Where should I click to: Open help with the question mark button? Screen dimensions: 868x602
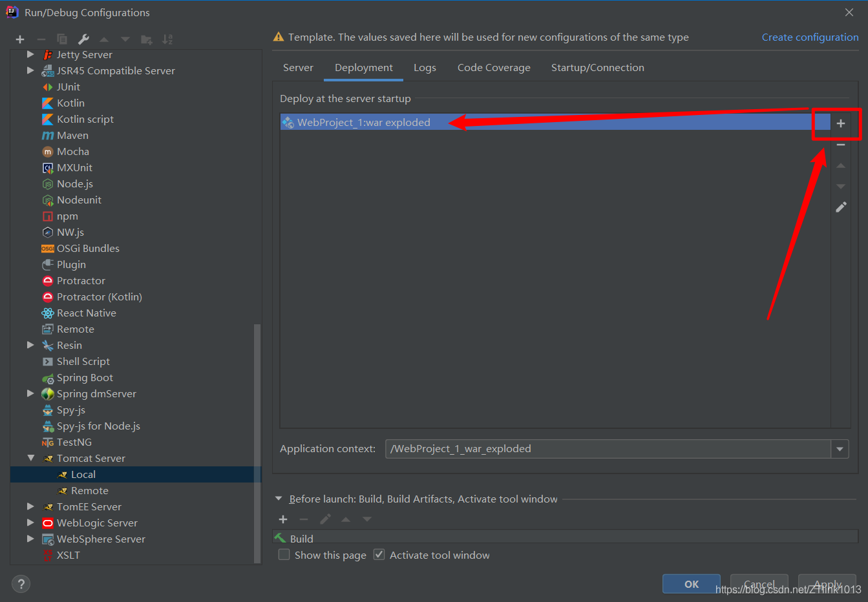tap(21, 584)
